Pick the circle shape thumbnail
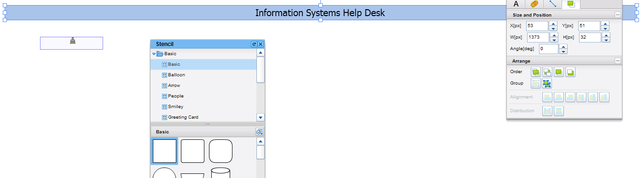 (164, 173)
